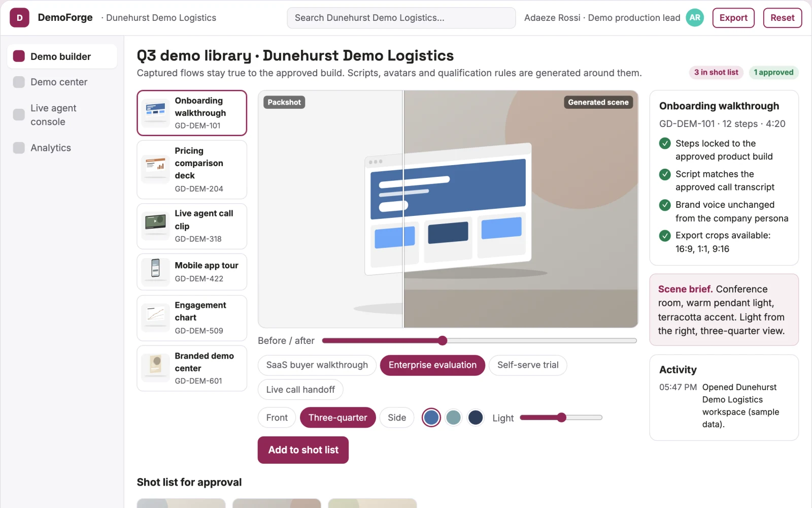This screenshot has width=812, height=508.
Task: Pick the teal gray color swatch
Action: 453,418
